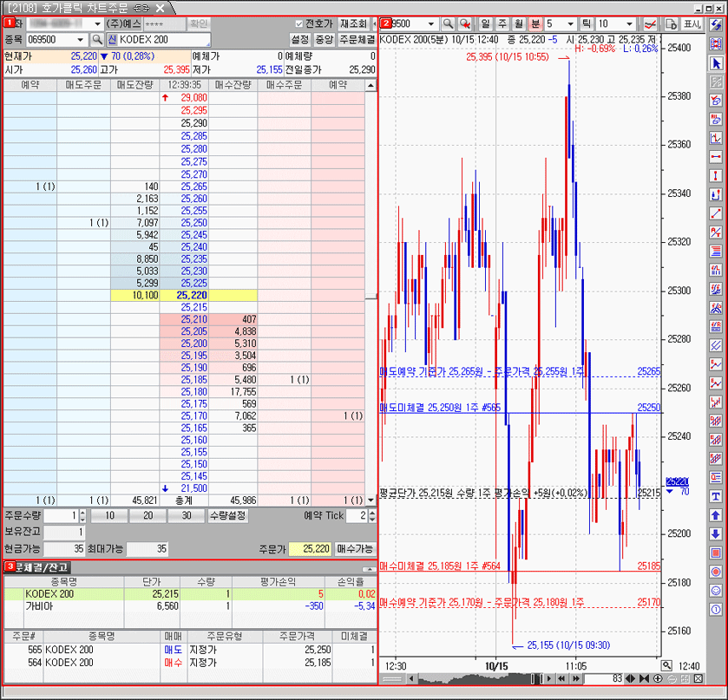Open the tick count 10 dropdown
This screenshot has width=728, height=700.
pyautogui.click(x=627, y=24)
